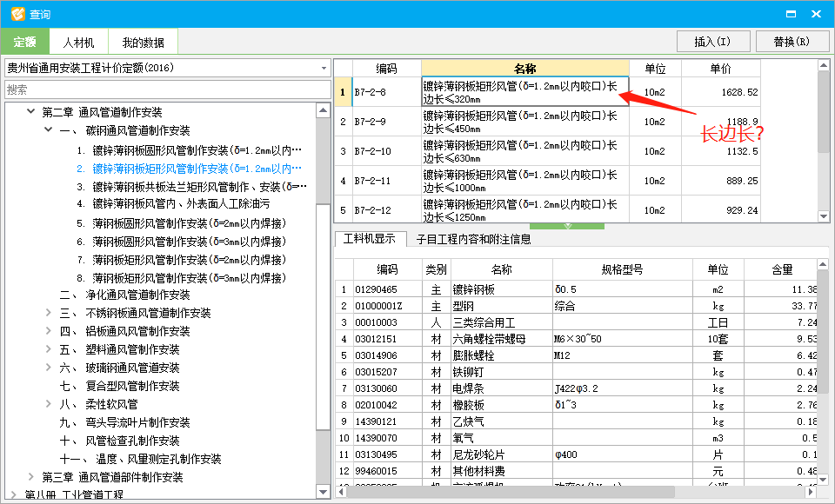Maximize the 查询 window
The width and height of the screenshot is (835, 504).
(x=791, y=14)
